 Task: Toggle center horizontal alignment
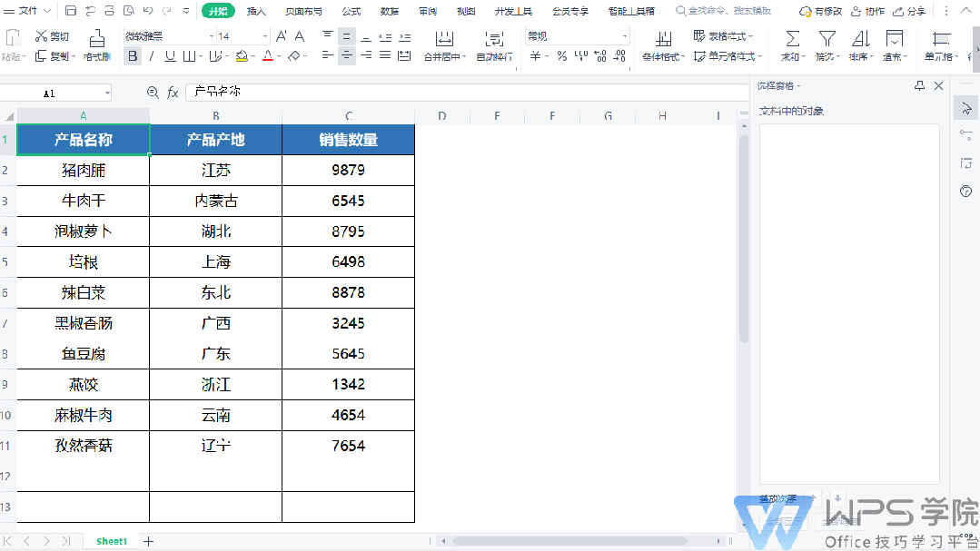(346, 55)
